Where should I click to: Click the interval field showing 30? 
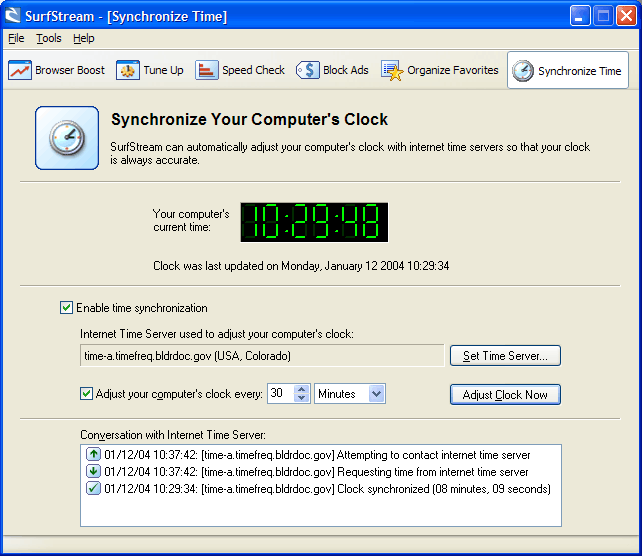[281, 393]
